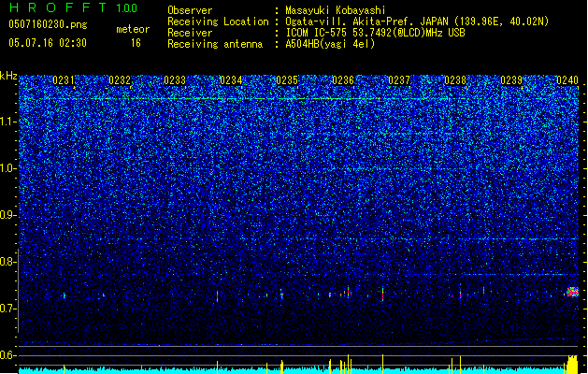
Task: Click the 0238 time marker
Action: 455,79
